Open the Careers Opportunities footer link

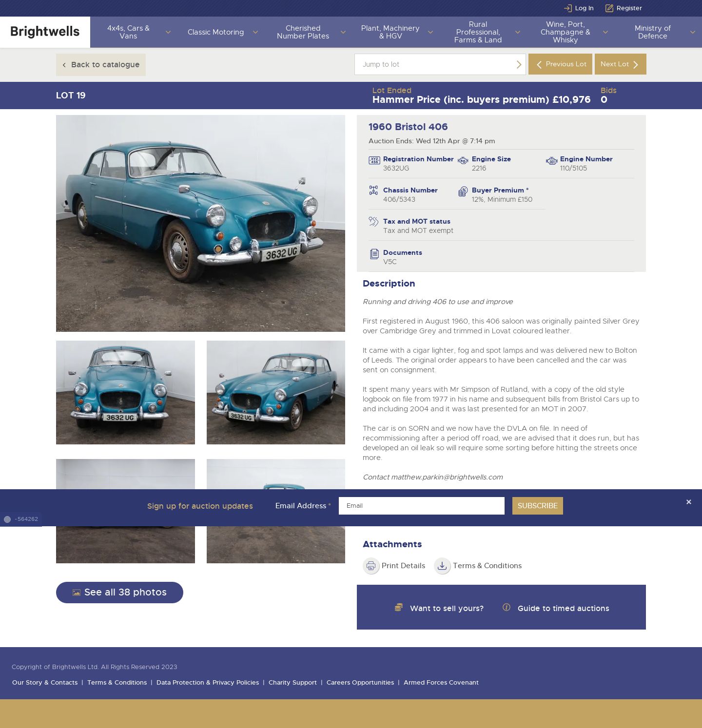(360, 683)
